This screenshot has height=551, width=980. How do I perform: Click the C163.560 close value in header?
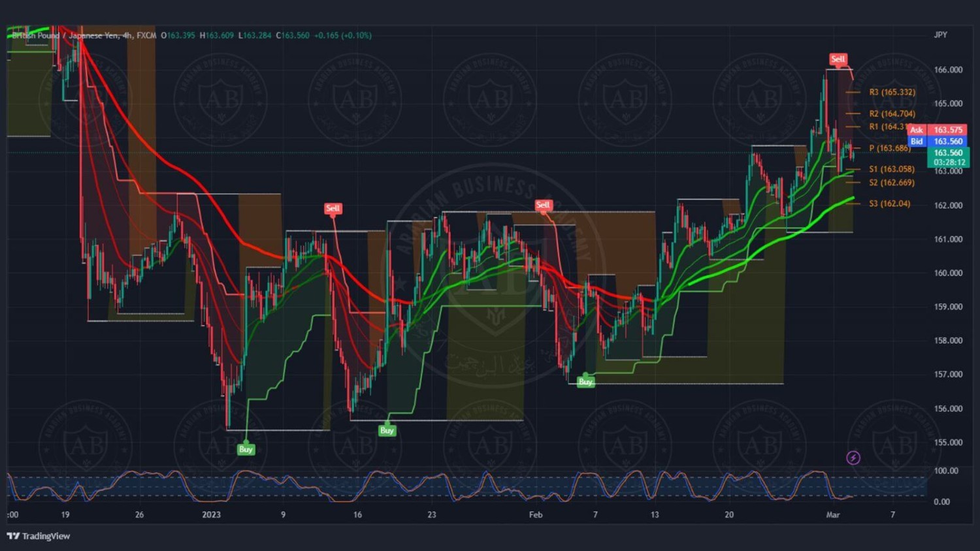click(293, 35)
